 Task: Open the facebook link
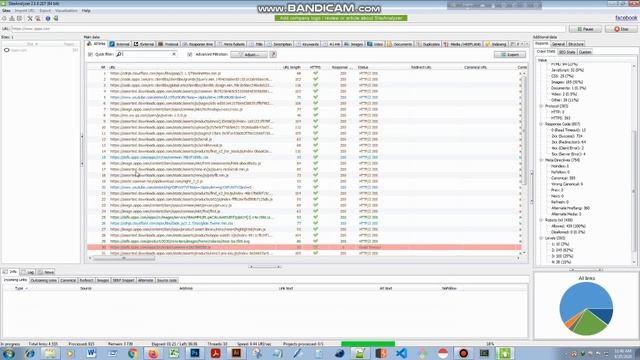tap(626, 18)
